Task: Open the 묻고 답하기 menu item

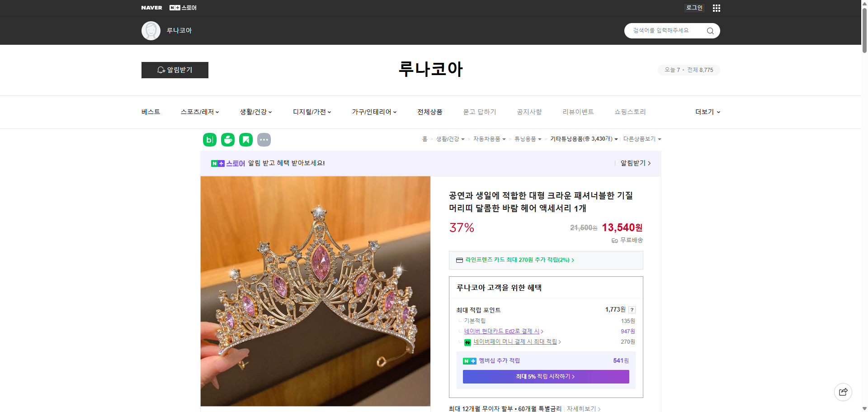Action: (480, 112)
